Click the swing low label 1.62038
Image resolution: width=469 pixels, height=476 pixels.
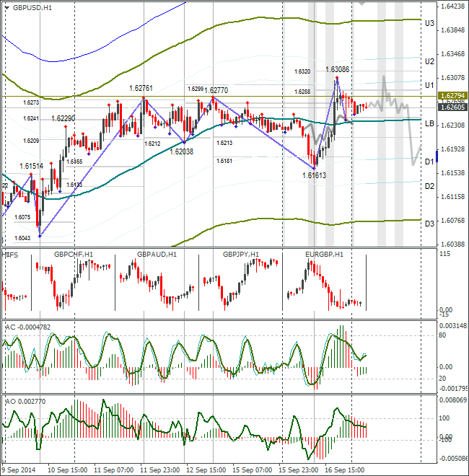181,151
